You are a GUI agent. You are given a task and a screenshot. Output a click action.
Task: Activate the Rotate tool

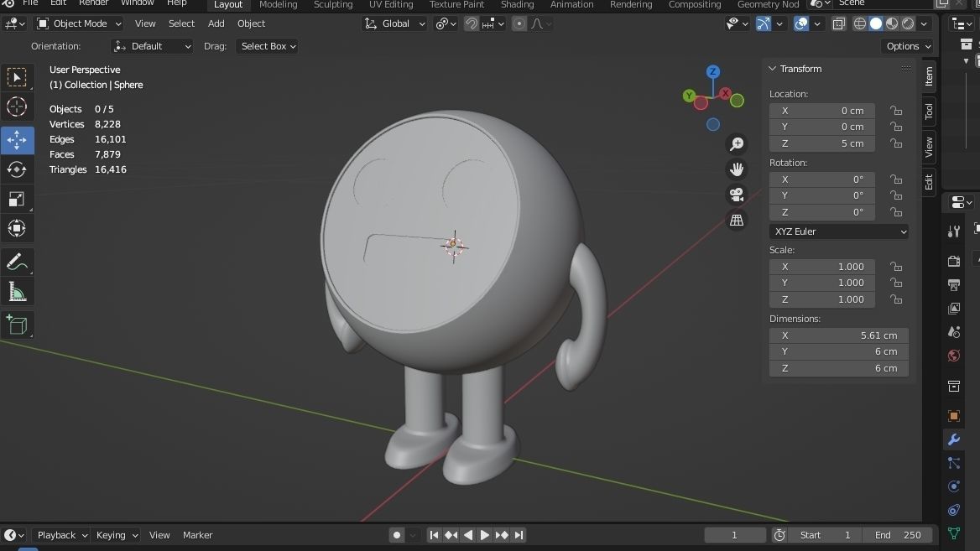17,169
